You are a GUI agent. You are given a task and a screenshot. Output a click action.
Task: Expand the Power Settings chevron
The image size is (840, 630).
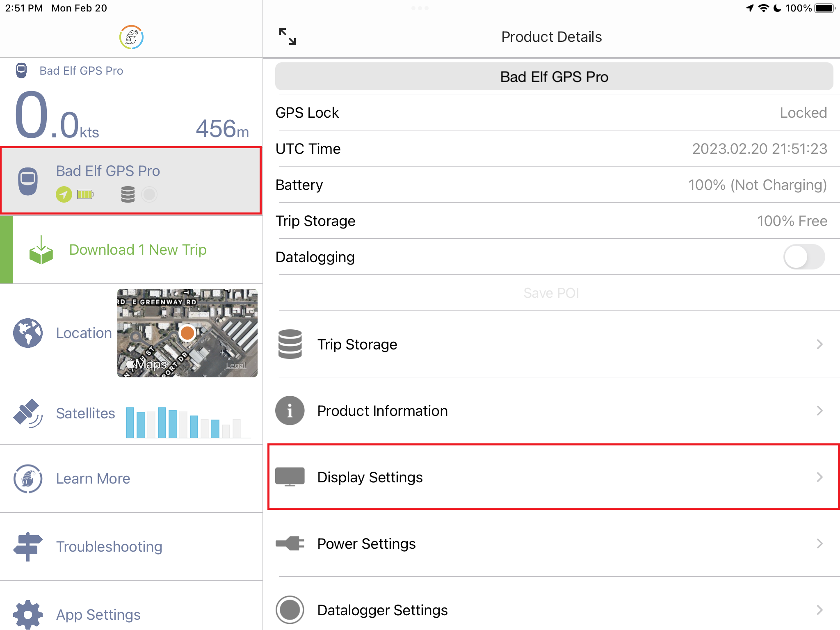819,543
